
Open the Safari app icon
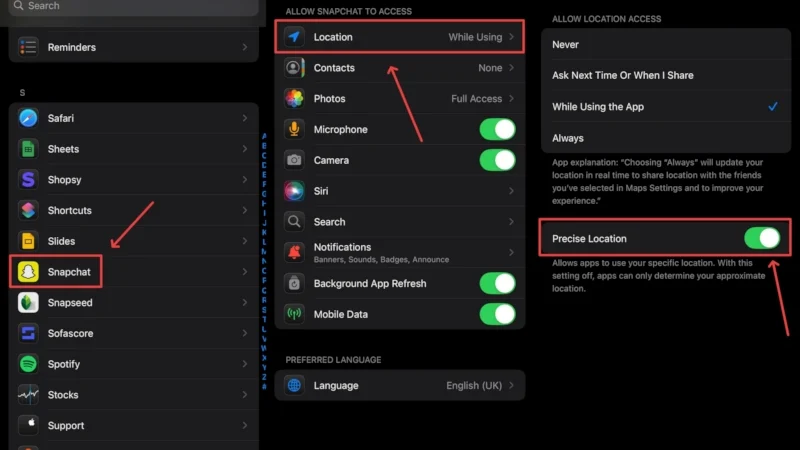28,118
